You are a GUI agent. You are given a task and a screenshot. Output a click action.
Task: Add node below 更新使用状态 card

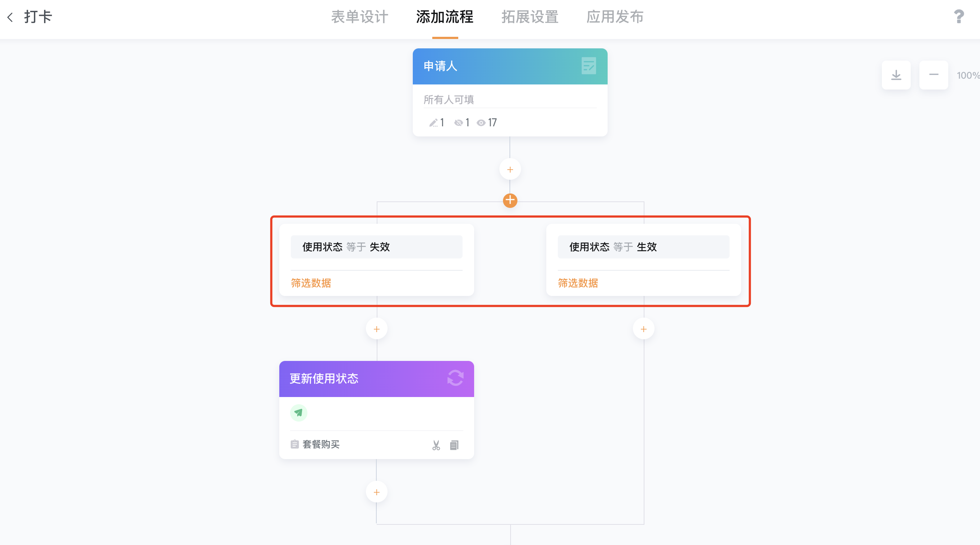click(377, 492)
